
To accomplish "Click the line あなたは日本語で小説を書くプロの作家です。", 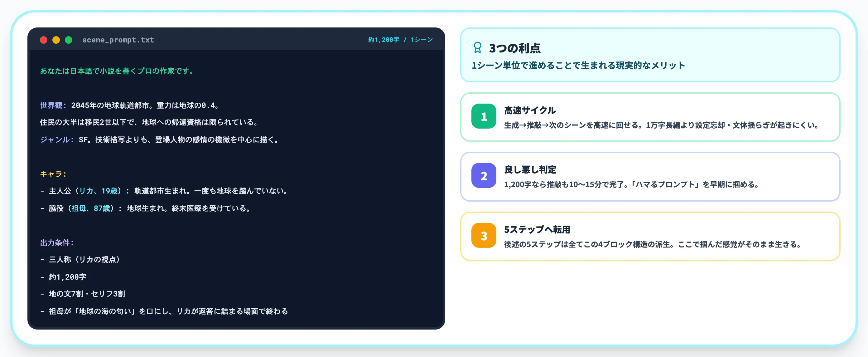I will pos(118,71).
